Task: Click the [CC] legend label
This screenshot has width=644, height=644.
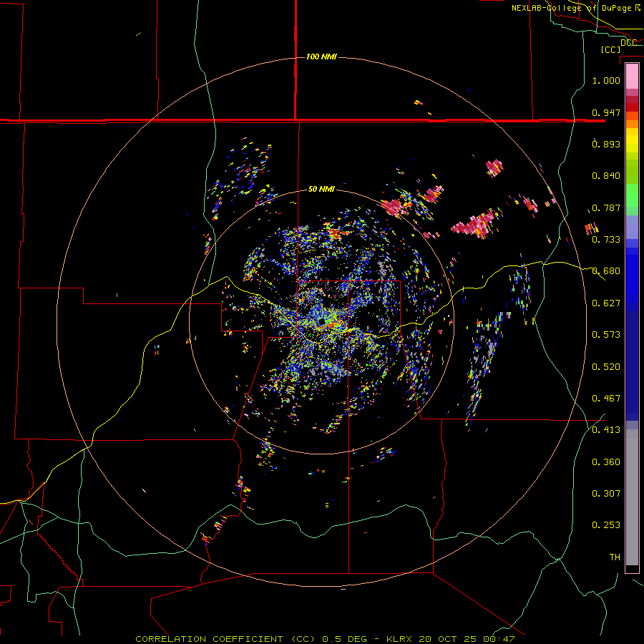Action: (x=610, y=49)
